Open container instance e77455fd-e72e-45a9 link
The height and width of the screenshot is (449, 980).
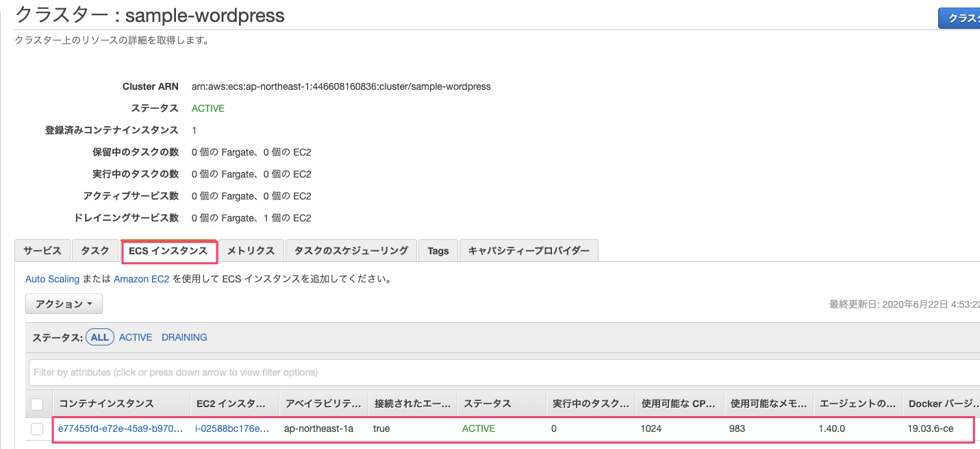[121, 428]
